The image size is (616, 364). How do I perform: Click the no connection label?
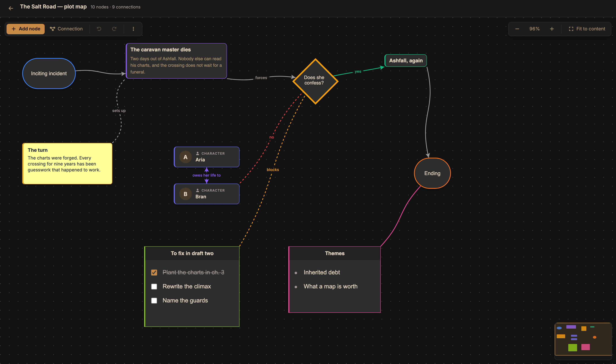coord(271,137)
